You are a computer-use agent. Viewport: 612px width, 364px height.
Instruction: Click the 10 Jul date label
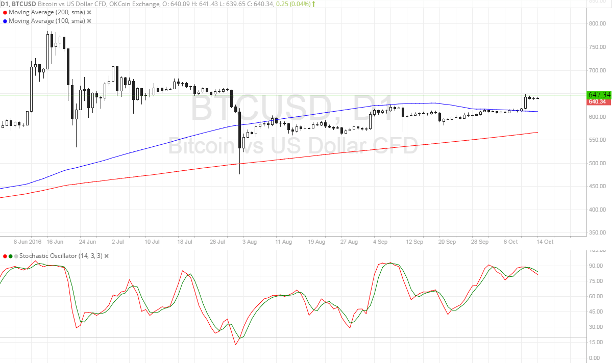coord(152,242)
